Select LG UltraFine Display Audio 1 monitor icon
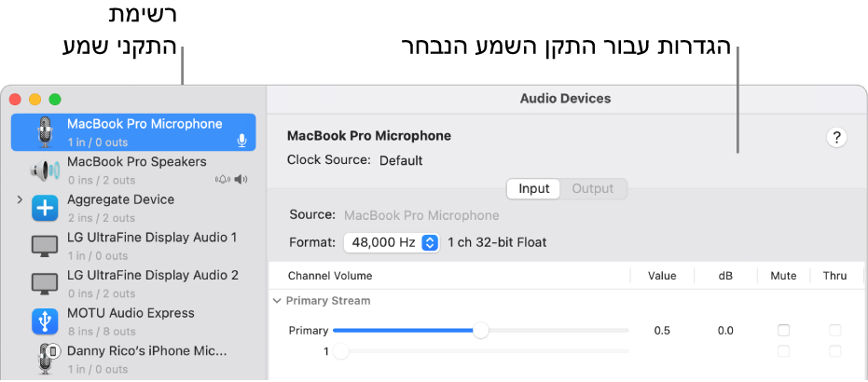Screen dimensions: 868x382 click(45, 247)
